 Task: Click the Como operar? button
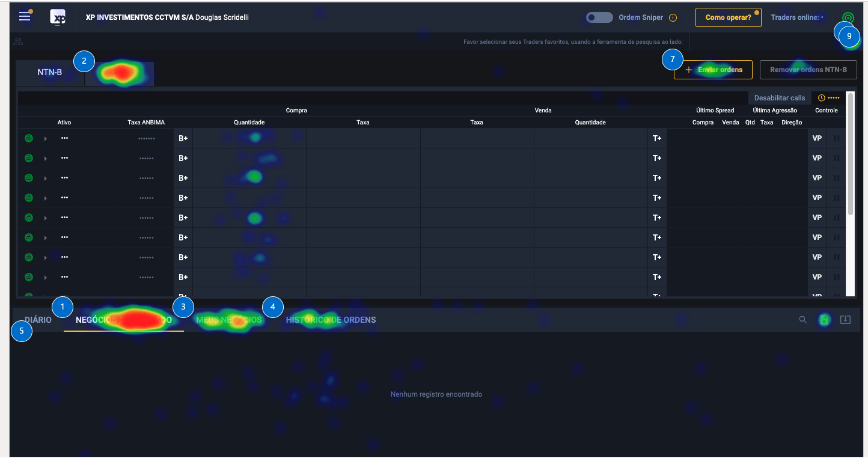728,17
